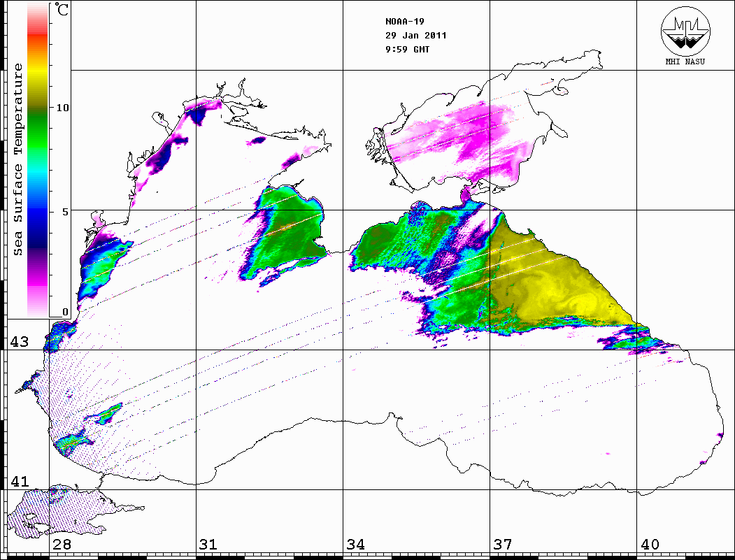
Task: Click longitude label '40'
Action: click(x=650, y=544)
